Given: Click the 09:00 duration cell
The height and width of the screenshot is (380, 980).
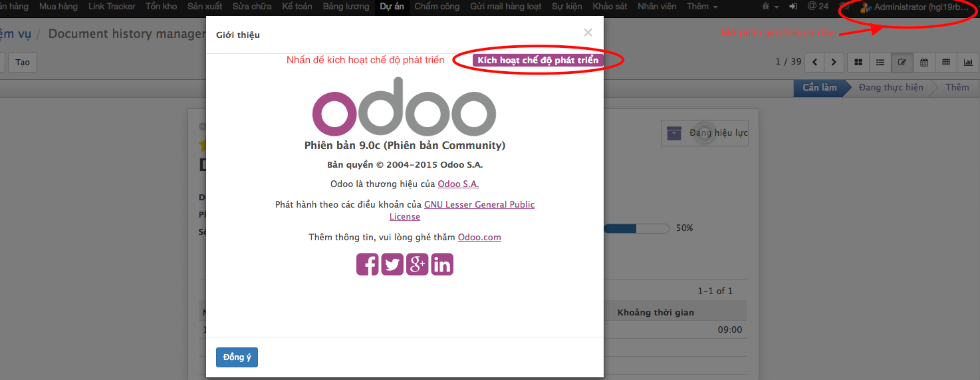Looking at the screenshot, I should point(729,330).
